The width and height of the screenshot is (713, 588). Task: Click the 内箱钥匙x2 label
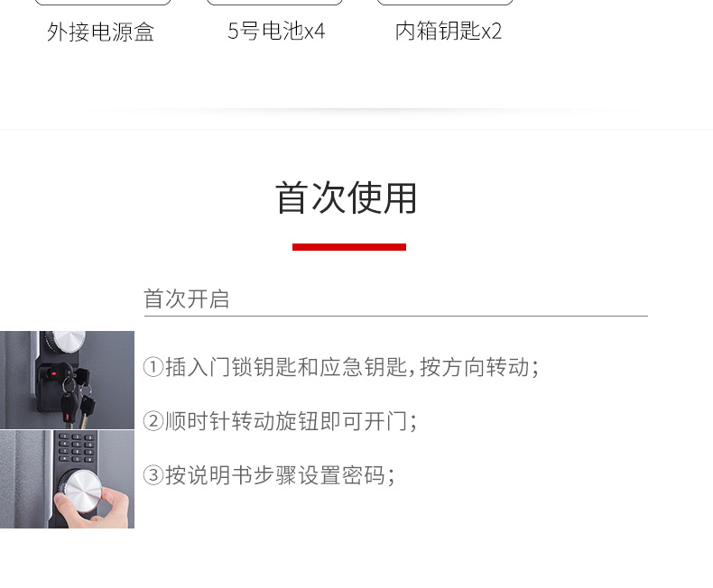pos(449,32)
